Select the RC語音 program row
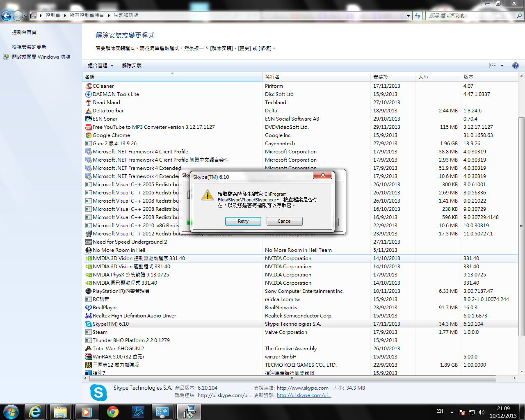525x420 pixels. coord(301,299)
